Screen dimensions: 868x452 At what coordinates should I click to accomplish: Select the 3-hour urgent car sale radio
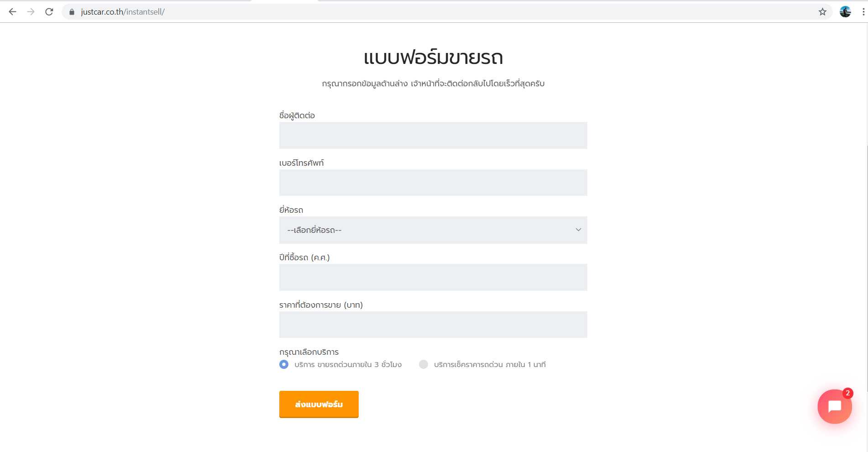284,364
